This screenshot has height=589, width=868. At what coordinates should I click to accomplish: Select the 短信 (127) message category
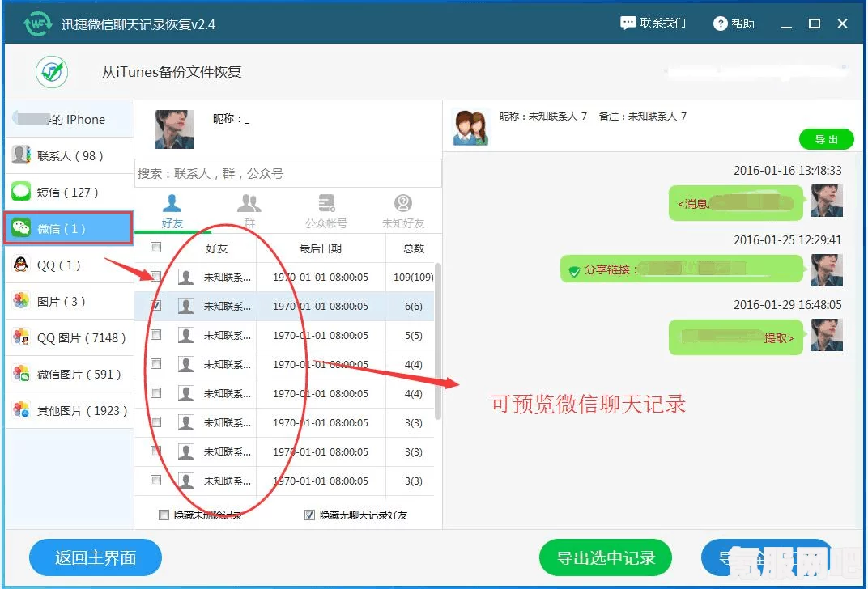tap(69, 192)
